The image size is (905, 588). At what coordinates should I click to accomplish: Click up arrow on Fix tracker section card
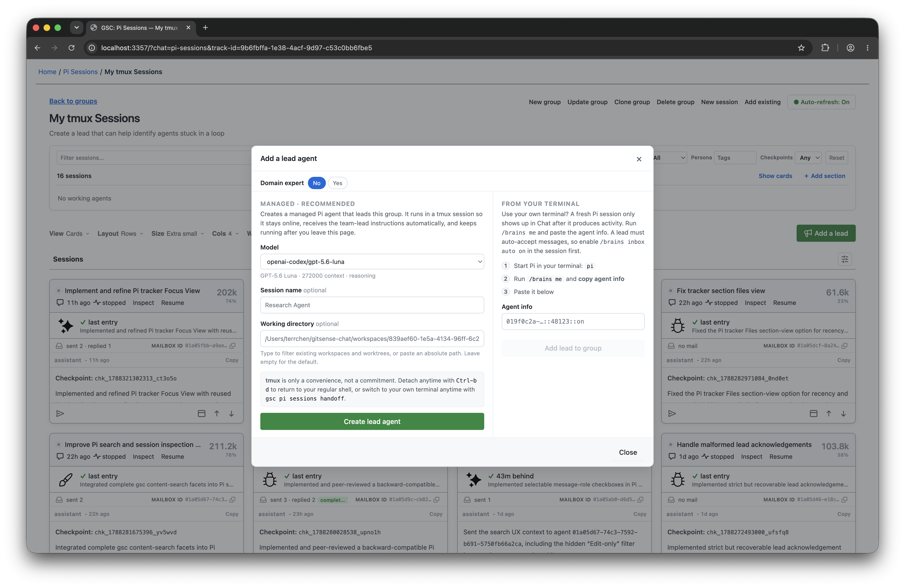click(x=829, y=414)
